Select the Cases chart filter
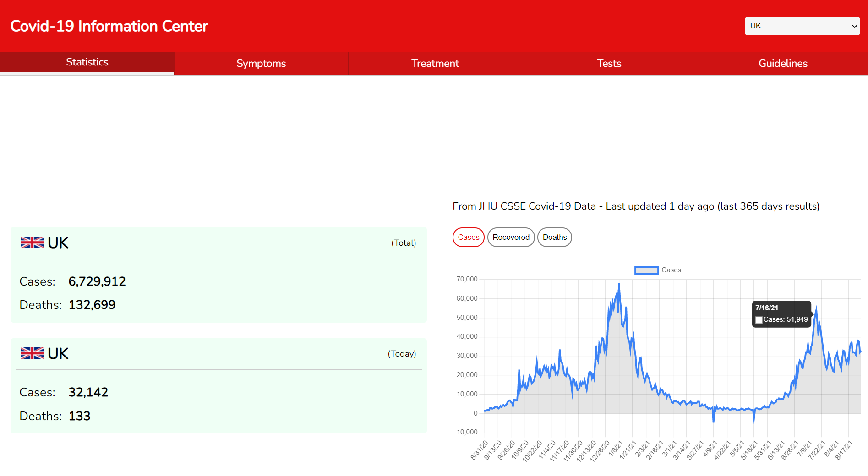The width and height of the screenshot is (868, 476). click(x=468, y=237)
